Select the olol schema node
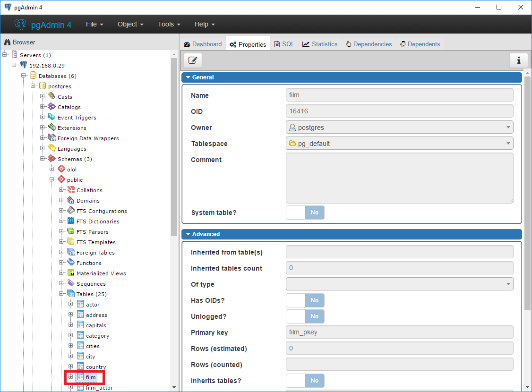 pyautogui.click(x=72, y=169)
